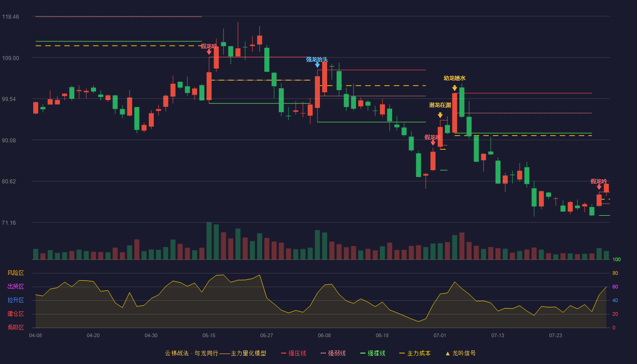This screenshot has height=364, width=637.
Task: Toggle the 强撑线 legend series
Action: point(373,353)
